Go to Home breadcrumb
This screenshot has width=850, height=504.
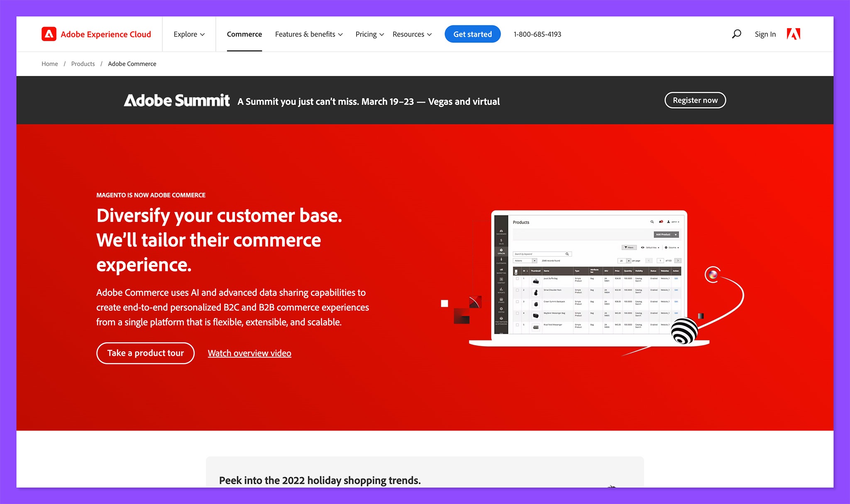[x=50, y=64]
